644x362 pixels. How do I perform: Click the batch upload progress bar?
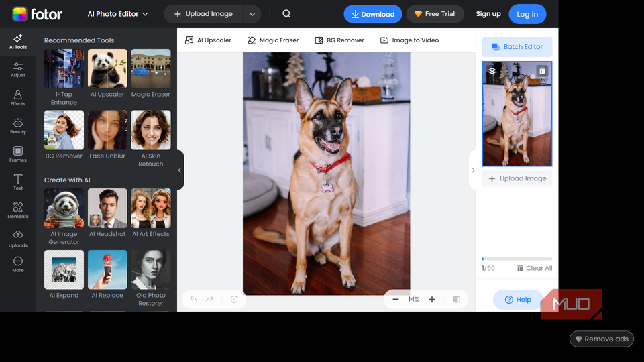[517, 259]
